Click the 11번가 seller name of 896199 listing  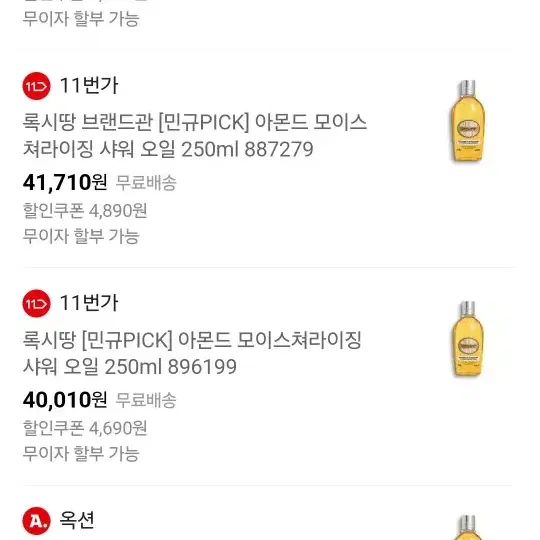[89, 303]
